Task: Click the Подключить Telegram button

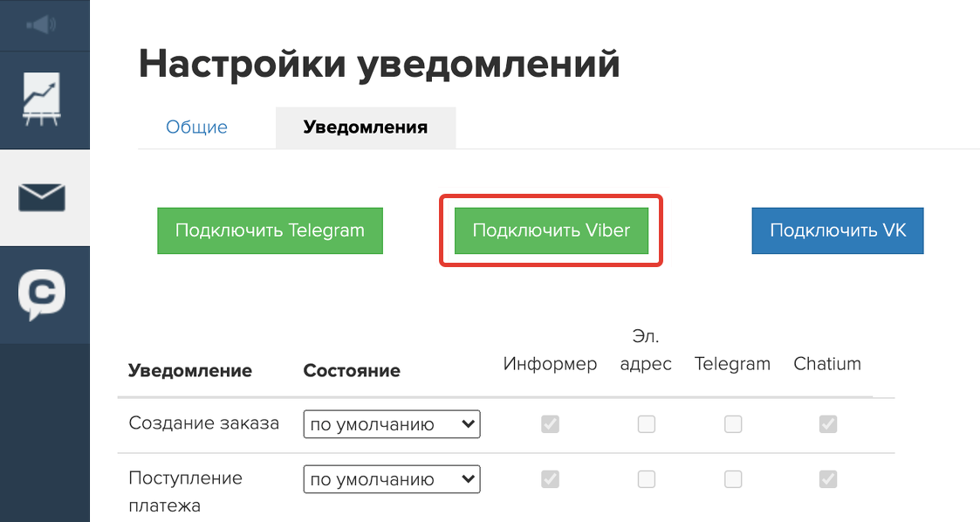Action: pyautogui.click(x=270, y=230)
